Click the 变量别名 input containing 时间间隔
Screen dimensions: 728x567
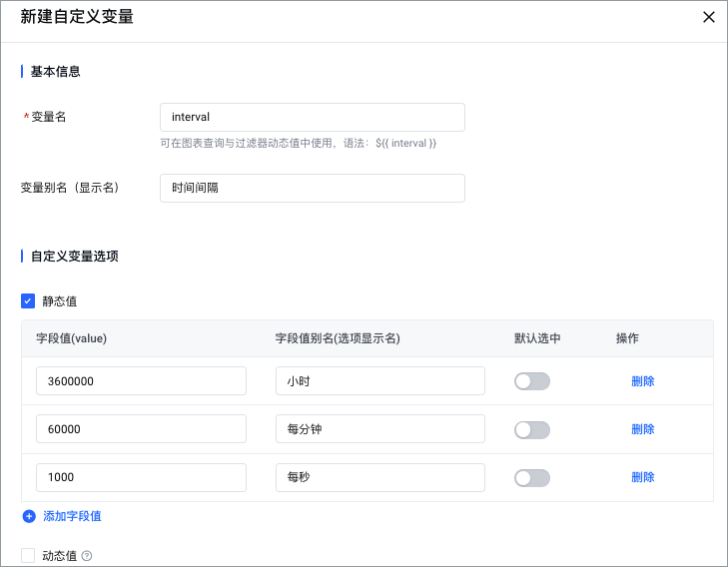pyautogui.click(x=312, y=188)
